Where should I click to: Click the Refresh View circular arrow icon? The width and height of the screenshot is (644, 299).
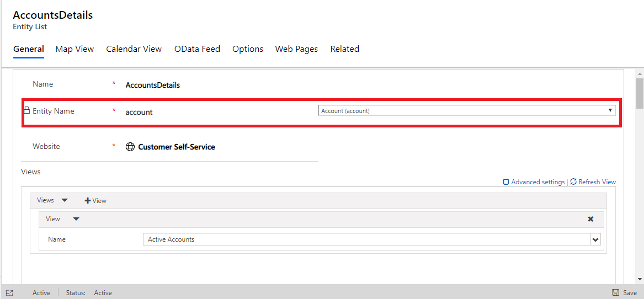click(x=573, y=182)
